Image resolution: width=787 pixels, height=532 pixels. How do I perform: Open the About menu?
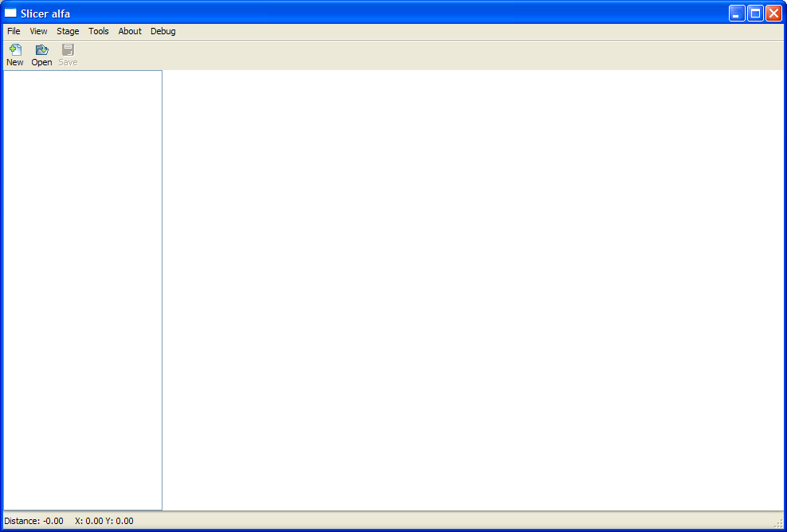click(x=130, y=31)
